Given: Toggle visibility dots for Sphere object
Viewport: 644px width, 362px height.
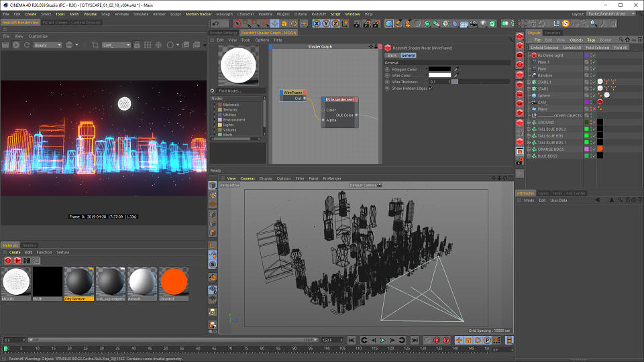Looking at the screenshot, I should coord(590,95).
